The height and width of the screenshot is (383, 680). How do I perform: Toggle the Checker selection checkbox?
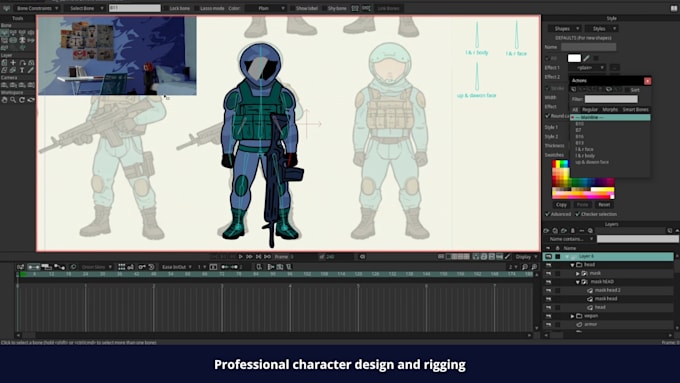coord(578,214)
